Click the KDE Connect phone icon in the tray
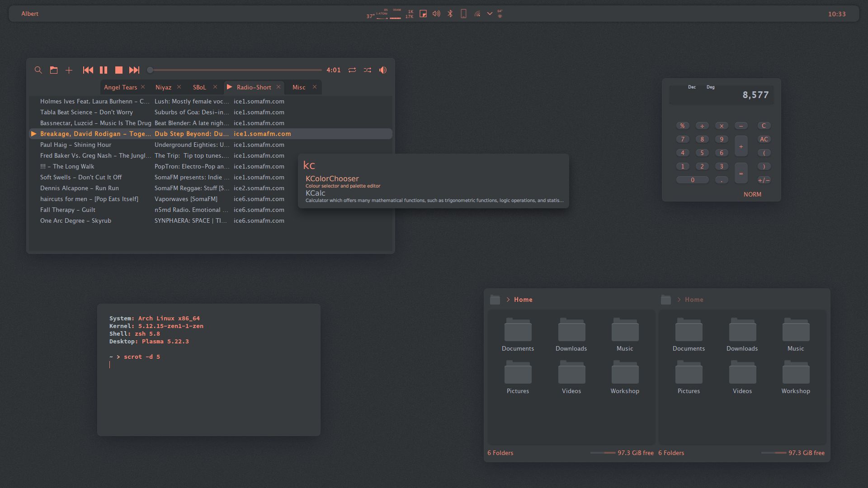This screenshot has height=488, width=868. click(463, 14)
